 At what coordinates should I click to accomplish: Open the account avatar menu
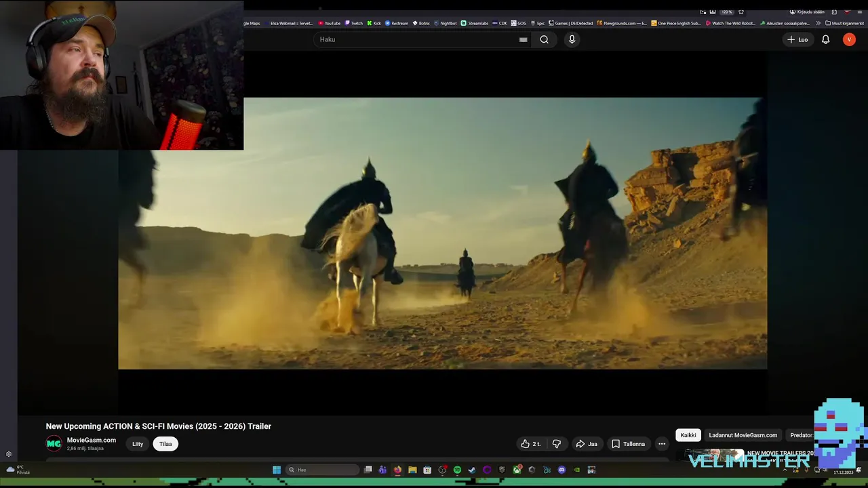tap(849, 39)
